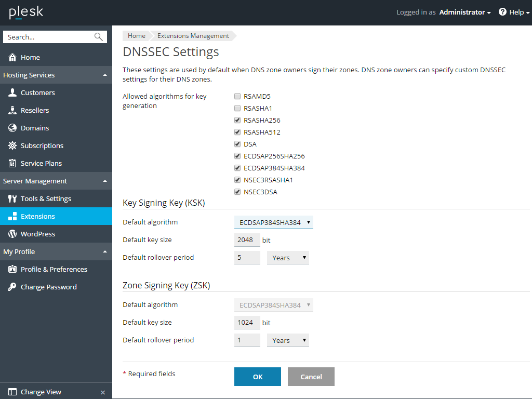Enable the RSAMD5 algorithm checkbox
Image resolution: width=532 pixels, height=399 pixels.
click(237, 96)
